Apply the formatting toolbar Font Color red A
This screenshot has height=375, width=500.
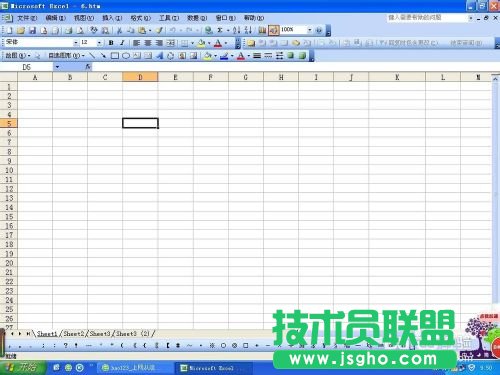(218, 43)
